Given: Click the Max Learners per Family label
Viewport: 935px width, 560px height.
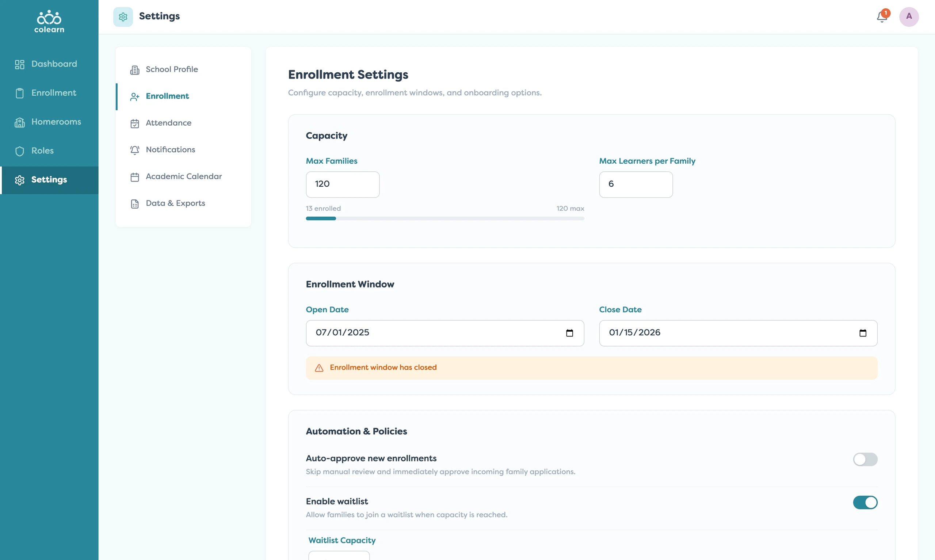Looking at the screenshot, I should tap(647, 161).
